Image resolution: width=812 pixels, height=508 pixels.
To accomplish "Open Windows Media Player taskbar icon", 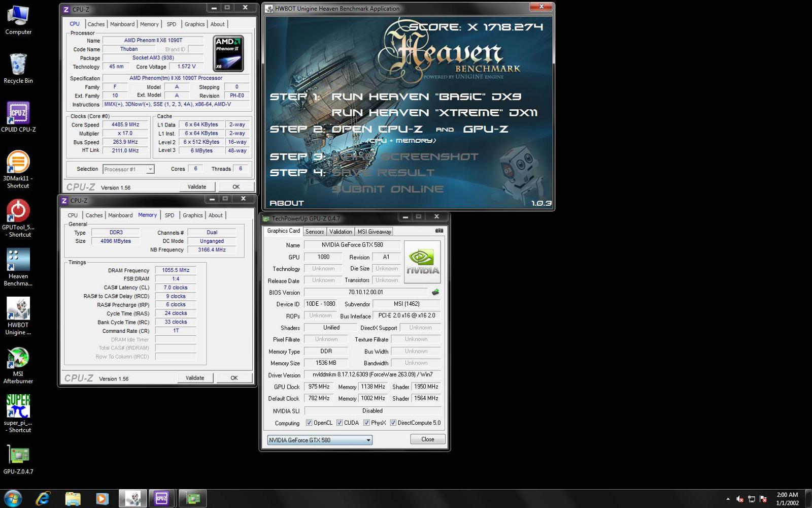I will click(102, 499).
